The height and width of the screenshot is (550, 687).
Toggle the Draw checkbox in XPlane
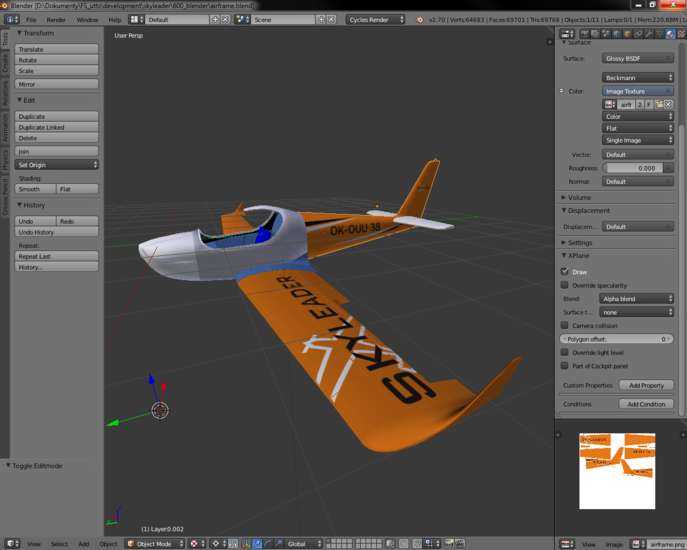tap(565, 272)
